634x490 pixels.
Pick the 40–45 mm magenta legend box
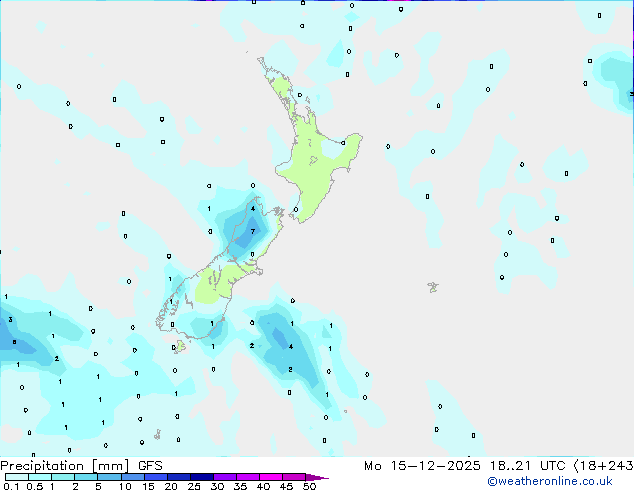coord(271,477)
